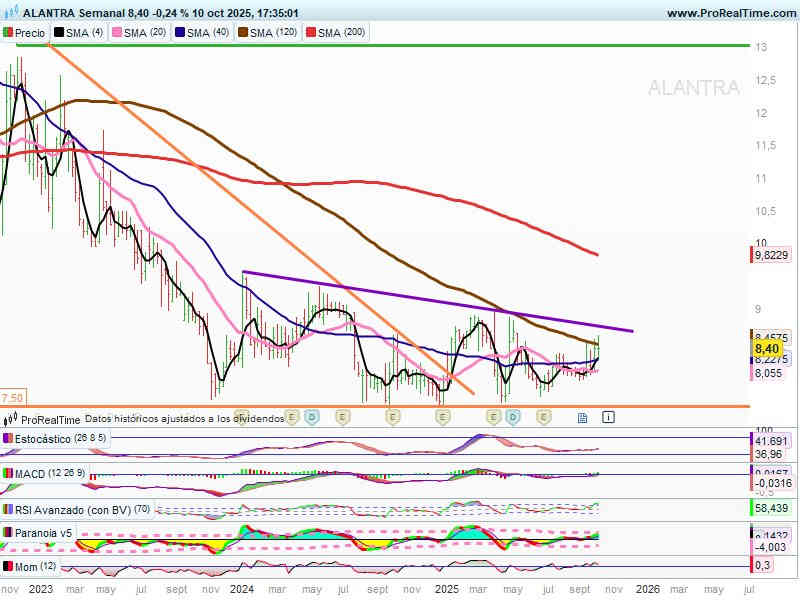The height and width of the screenshot is (600, 800).
Task: Select the earnings E marker near July 2025
Action: pyautogui.click(x=543, y=417)
